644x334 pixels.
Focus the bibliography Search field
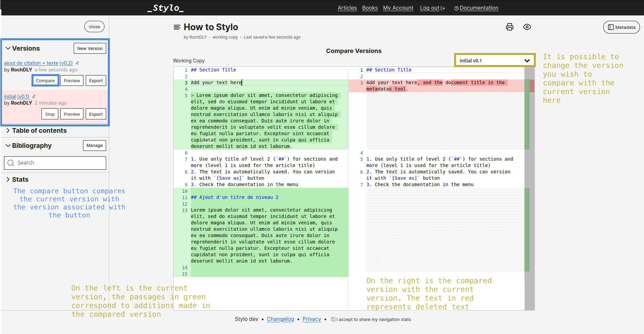click(x=55, y=163)
